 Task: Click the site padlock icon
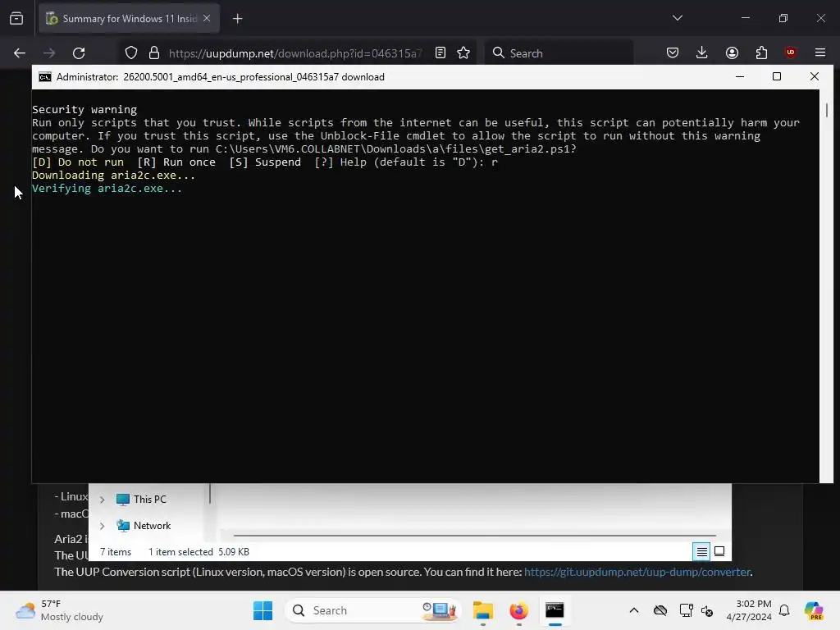pyautogui.click(x=154, y=53)
